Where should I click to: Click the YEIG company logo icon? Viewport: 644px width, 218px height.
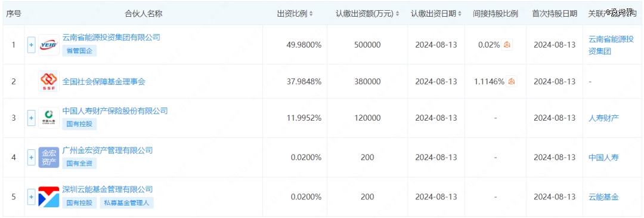tap(49, 44)
